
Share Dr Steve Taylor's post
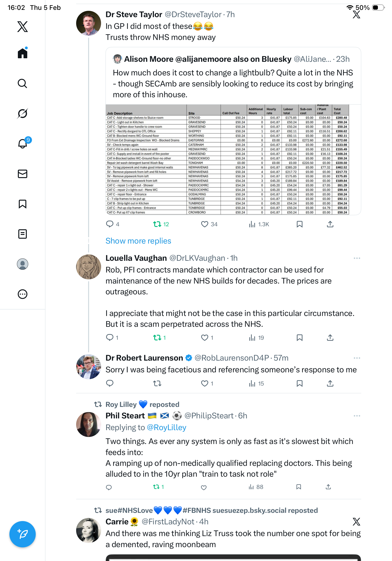point(330,224)
